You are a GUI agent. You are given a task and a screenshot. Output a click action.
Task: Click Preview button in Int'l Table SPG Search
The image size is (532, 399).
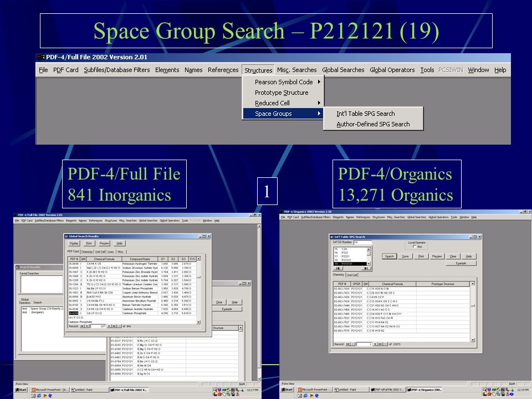click(x=437, y=256)
